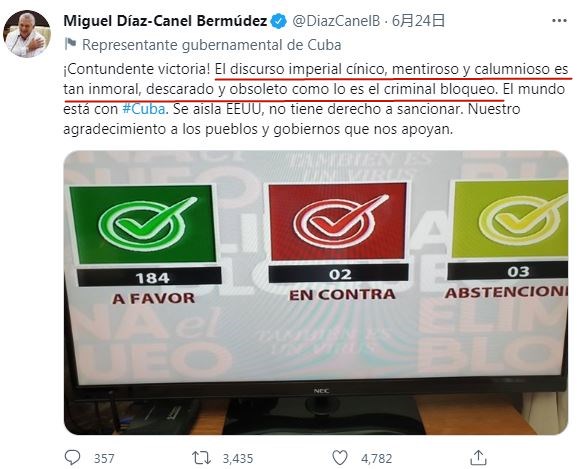This screenshot has height=469, width=578.
Task: Like the tweet with heart icon
Action: (340, 458)
